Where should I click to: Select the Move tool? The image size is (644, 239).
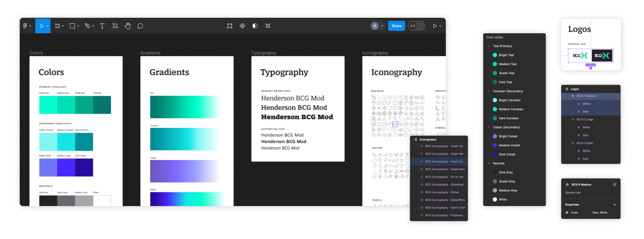pyautogui.click(x=42, y=26)
